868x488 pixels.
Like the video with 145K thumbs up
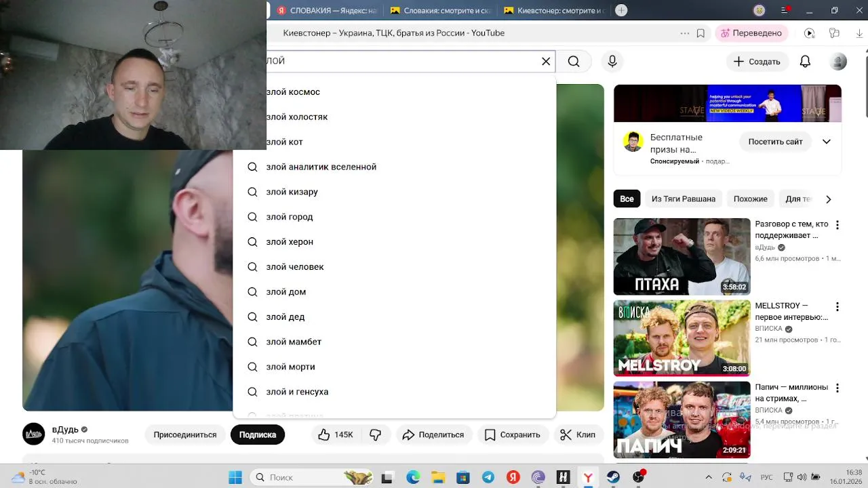coord(336,434)
